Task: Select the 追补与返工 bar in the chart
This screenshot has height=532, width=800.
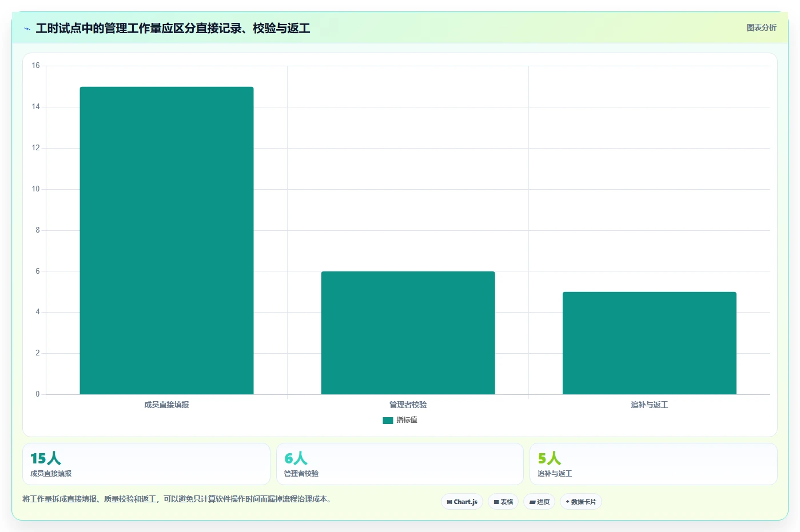Action: (x=649, y=343)
